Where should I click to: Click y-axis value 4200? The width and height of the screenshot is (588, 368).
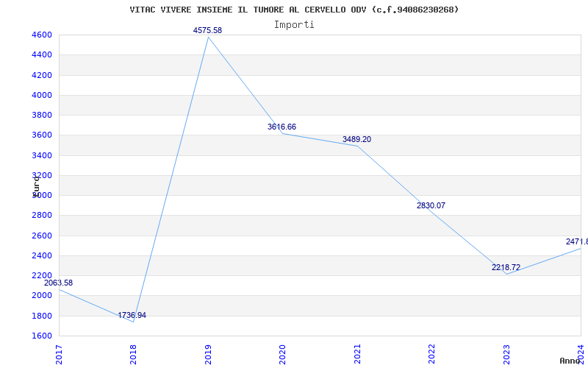tap(42, 75)
